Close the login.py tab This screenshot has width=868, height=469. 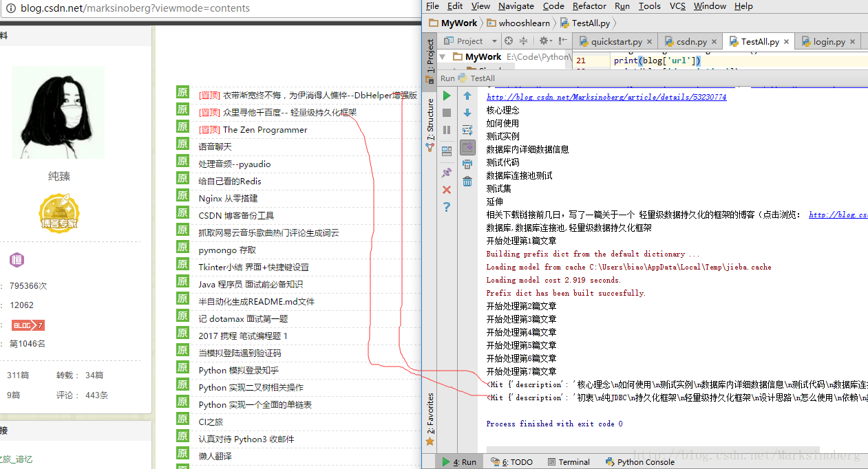coord(853,42)
